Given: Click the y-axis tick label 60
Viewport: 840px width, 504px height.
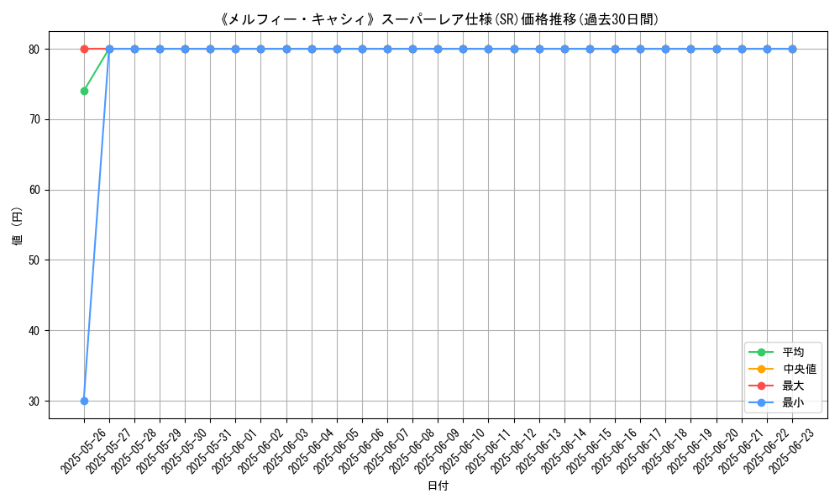Looking at the screenshot, I should click(x=34, y=190).
